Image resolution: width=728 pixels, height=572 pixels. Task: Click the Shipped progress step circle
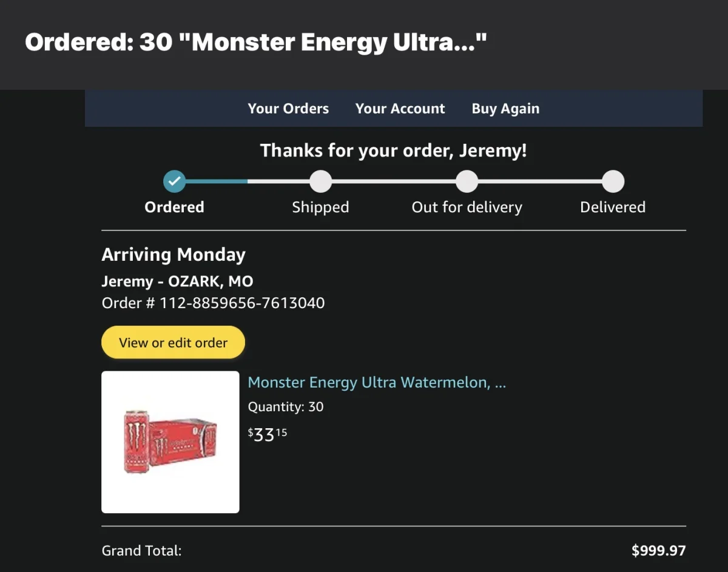coord(320,181)
